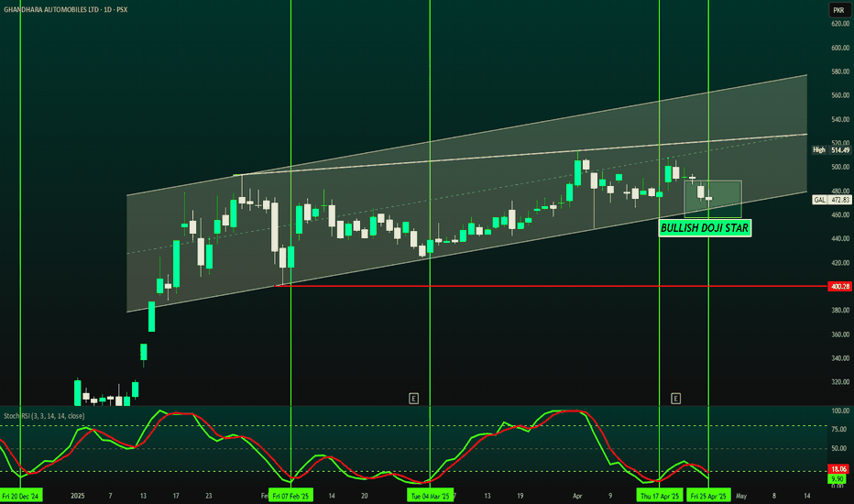Click the Tue 04 Mar '25 date label
The height and width of the screenshot is (504, 854).
coord(431,496)
